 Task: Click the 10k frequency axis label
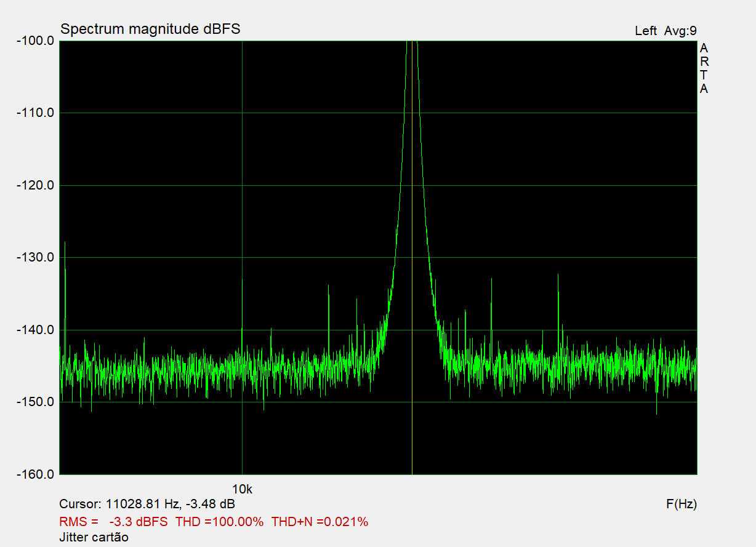click(242, 490)
